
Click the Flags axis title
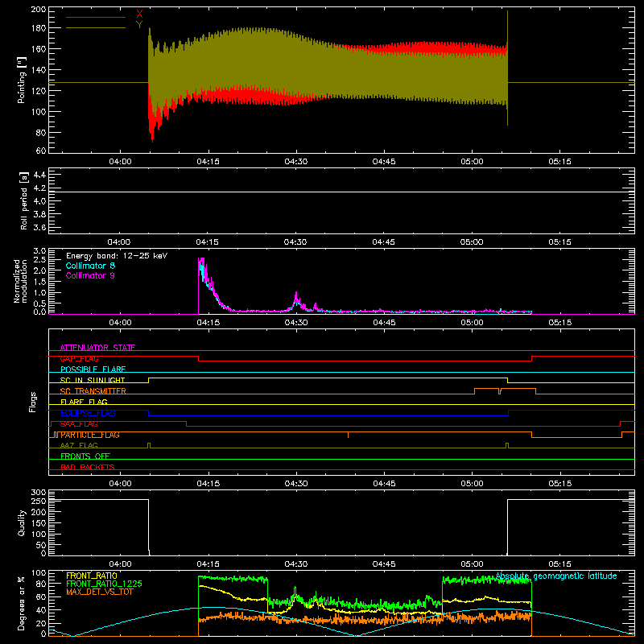click(32, 402)
